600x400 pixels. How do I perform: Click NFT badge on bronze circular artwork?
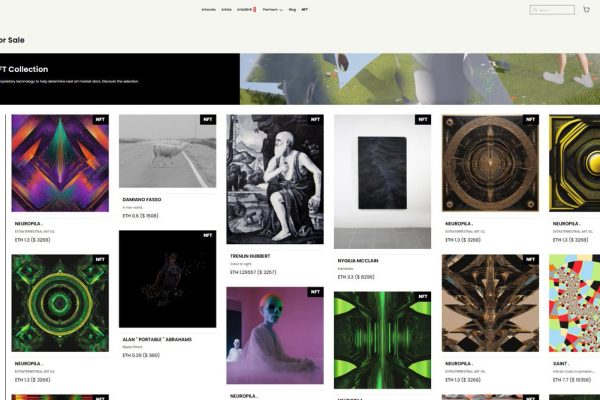530,119
